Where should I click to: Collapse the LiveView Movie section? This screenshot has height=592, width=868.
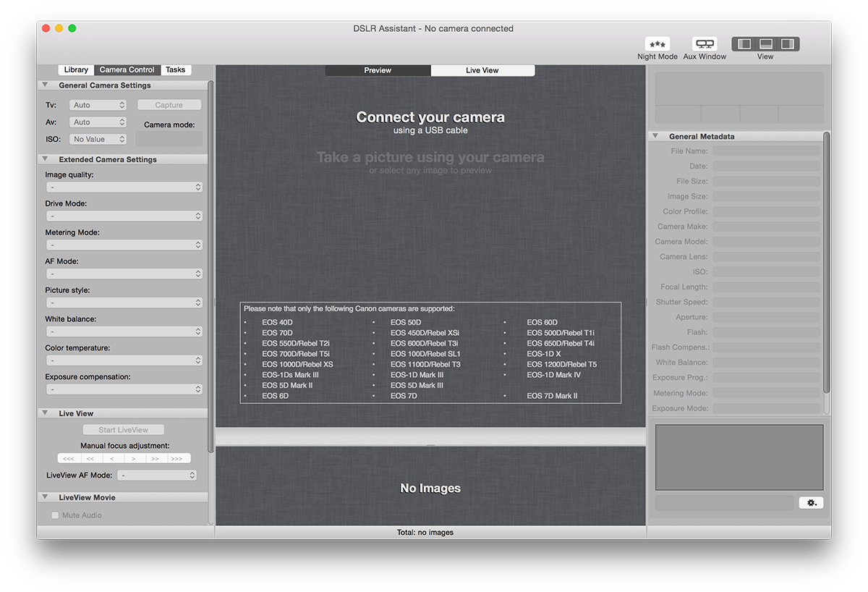[45, 497]
